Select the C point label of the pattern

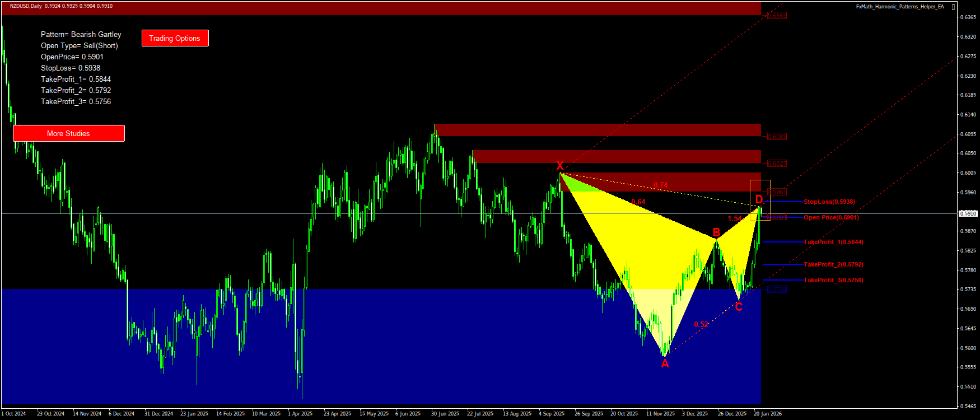[739, 307]
